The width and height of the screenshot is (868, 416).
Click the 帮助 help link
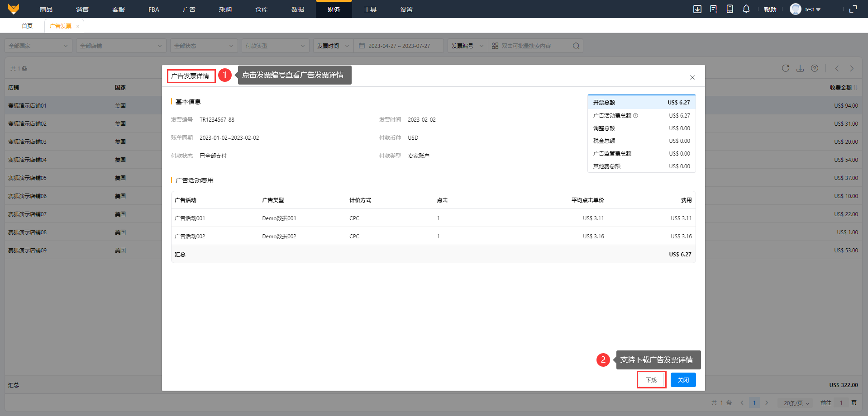[770, 9]
